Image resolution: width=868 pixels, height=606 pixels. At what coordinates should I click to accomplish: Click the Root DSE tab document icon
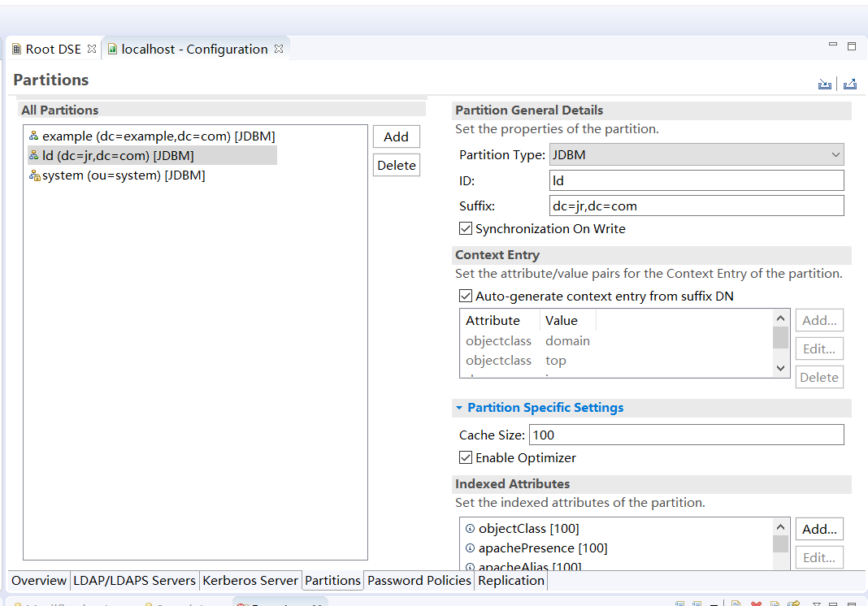point(16,48)
